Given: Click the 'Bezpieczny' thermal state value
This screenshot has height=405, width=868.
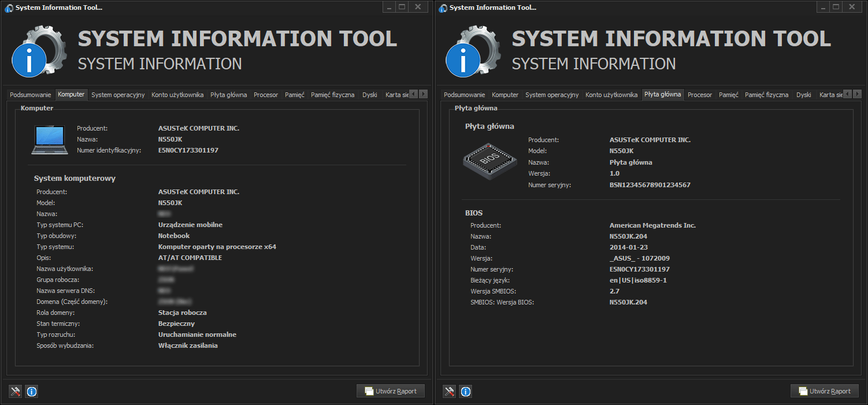Looking at the screenshot, I should (176, 324).
